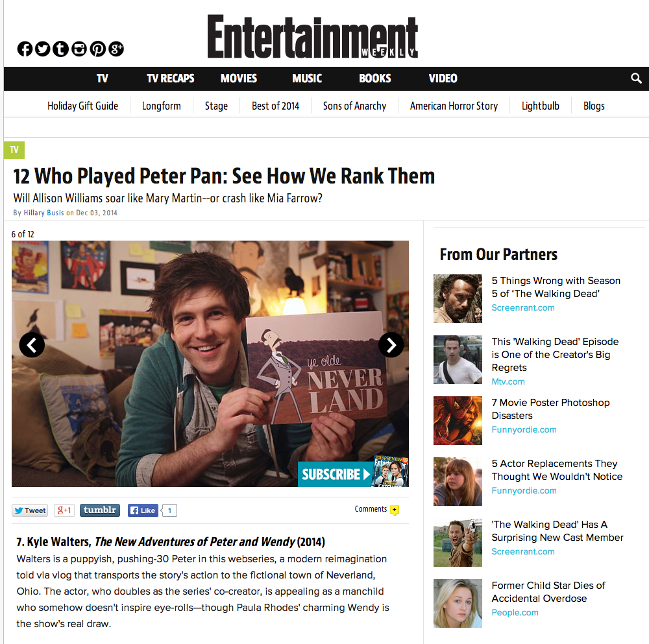The height and width of the screenshot is (644, 649).
Task: Click the search magnifier icon
Action: point(636,78)
